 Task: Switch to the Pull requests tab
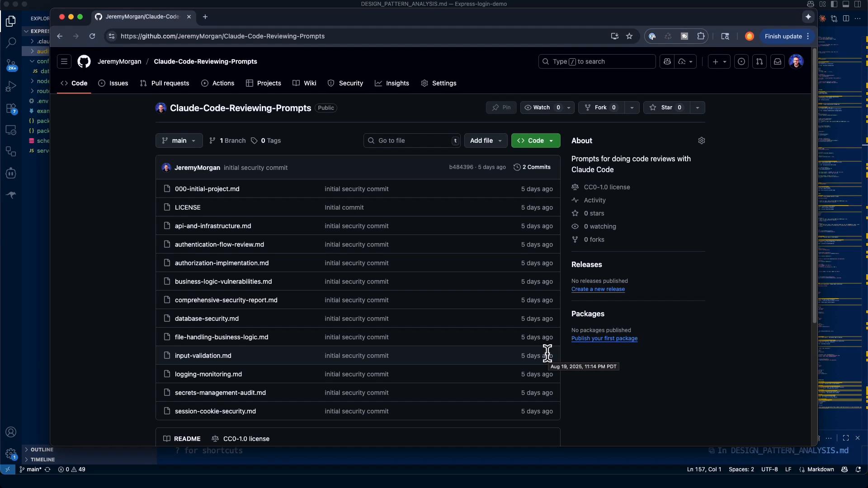click(165, 83)
